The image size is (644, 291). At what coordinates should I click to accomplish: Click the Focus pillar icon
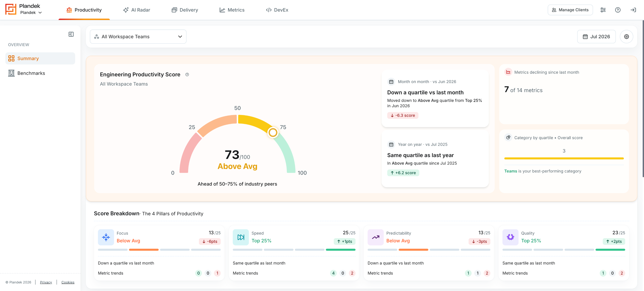pyautogui.click(x=106, y=237)
